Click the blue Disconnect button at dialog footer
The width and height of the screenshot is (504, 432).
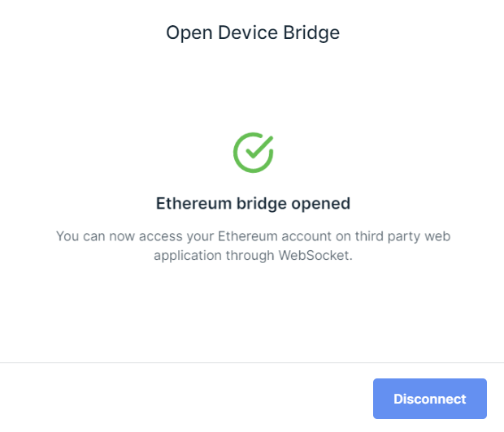[x=429, y=399]
